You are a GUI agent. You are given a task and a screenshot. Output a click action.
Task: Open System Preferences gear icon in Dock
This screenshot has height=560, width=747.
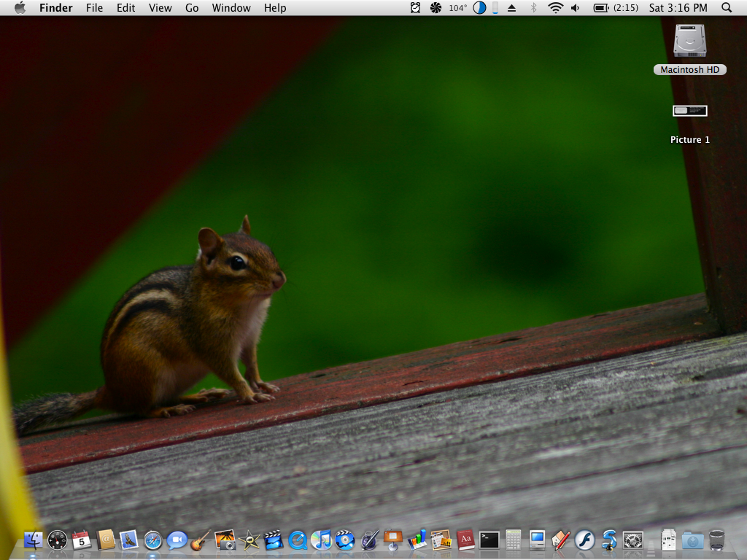pos(633,540)
